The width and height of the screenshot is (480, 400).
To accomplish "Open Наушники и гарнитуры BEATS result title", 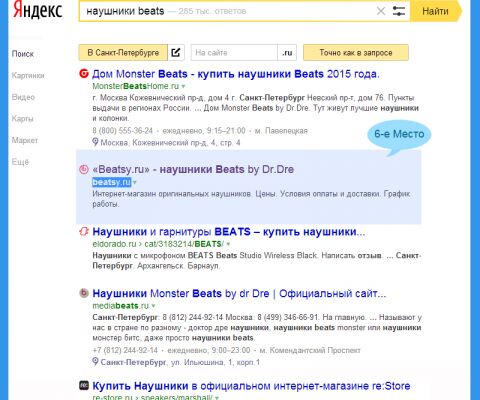I will [x=229, y=232].
